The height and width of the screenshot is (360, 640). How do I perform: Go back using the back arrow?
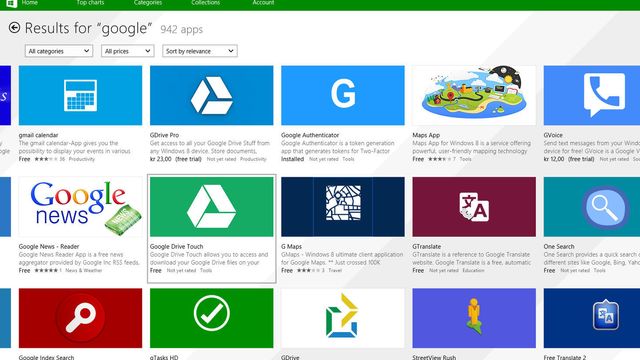click(x=14, y=28)
